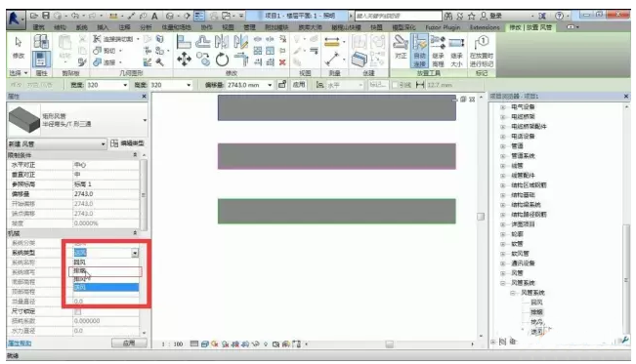
Task: Select the Justification (对正) tool
Action: [x=401, y=47]
